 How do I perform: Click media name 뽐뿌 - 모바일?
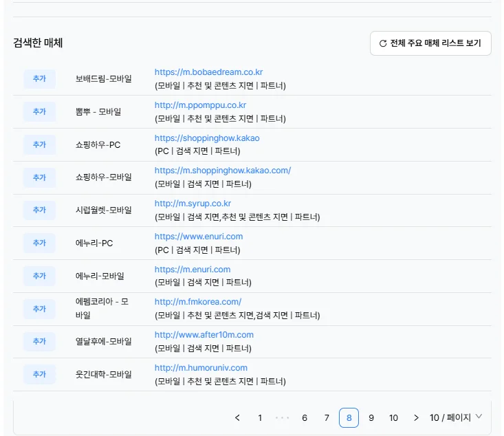(x=98, y=111)
